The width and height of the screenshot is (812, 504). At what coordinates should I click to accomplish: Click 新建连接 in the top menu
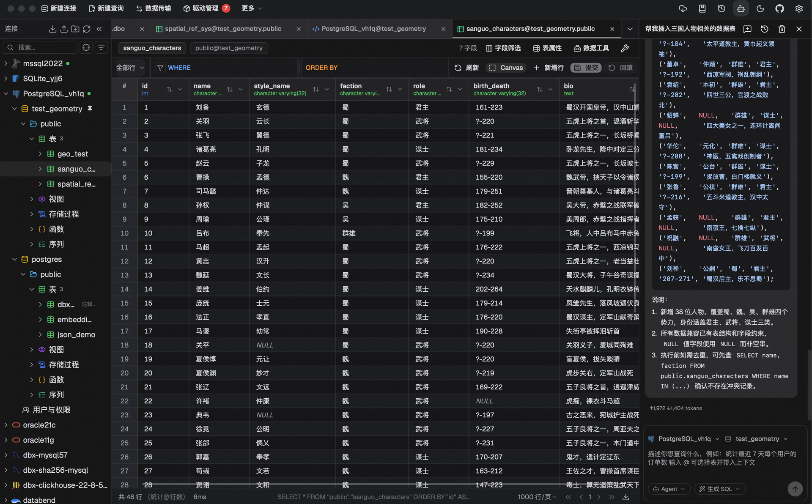59,8
